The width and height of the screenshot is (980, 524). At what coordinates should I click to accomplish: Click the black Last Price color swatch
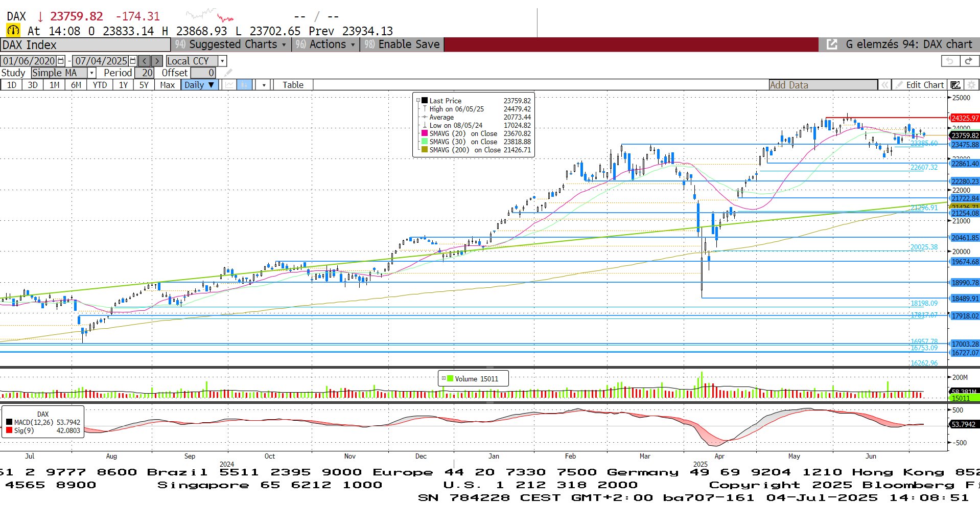424,101
